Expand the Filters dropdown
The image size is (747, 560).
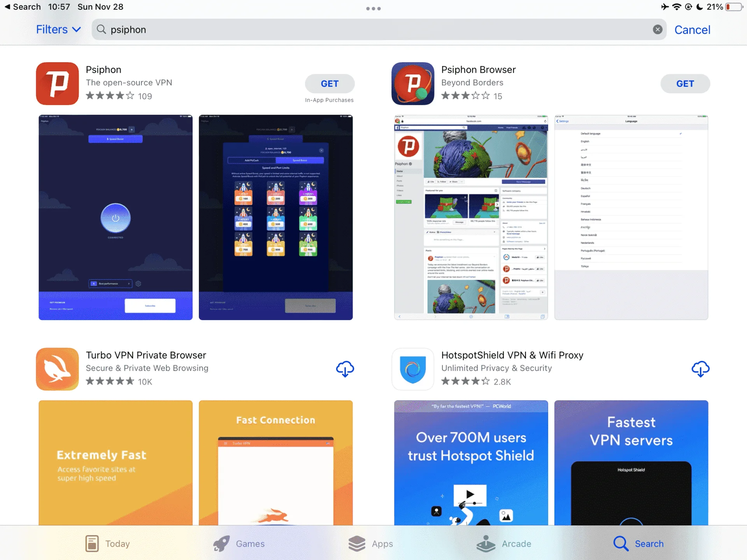tap(58, 30)
